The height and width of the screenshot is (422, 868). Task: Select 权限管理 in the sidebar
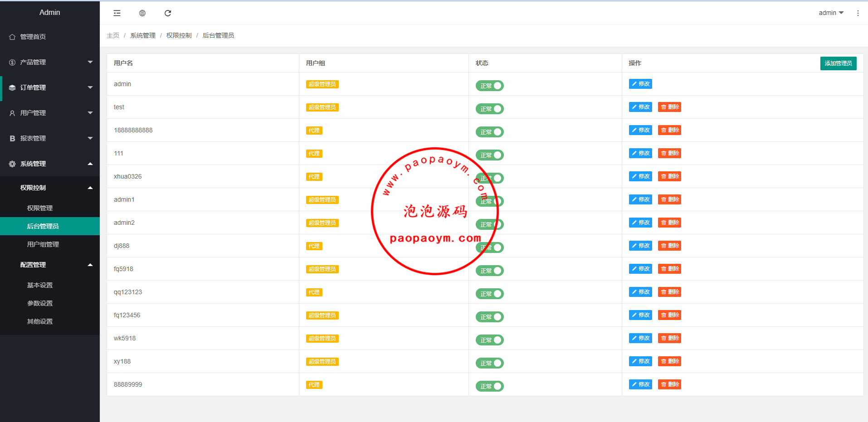(40, 208)
